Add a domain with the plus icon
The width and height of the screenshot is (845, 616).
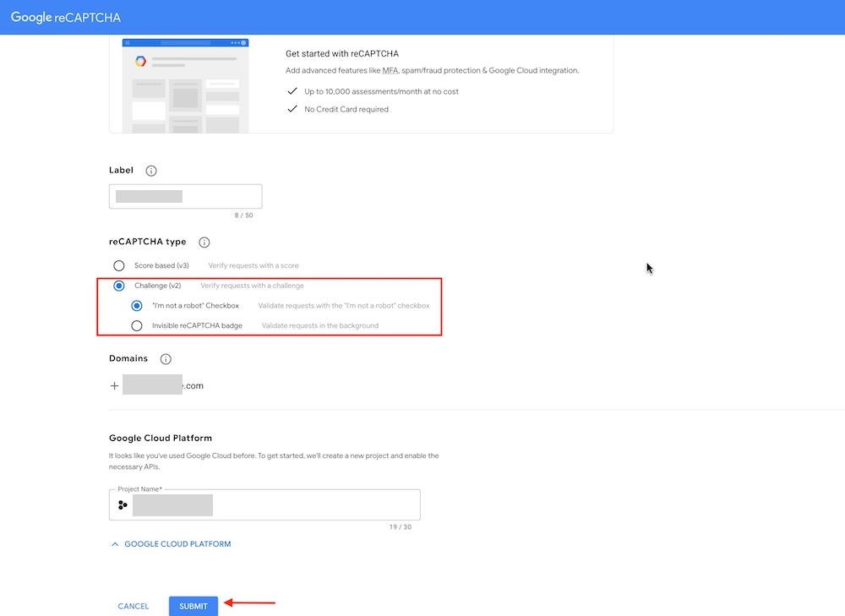(114, 386)
